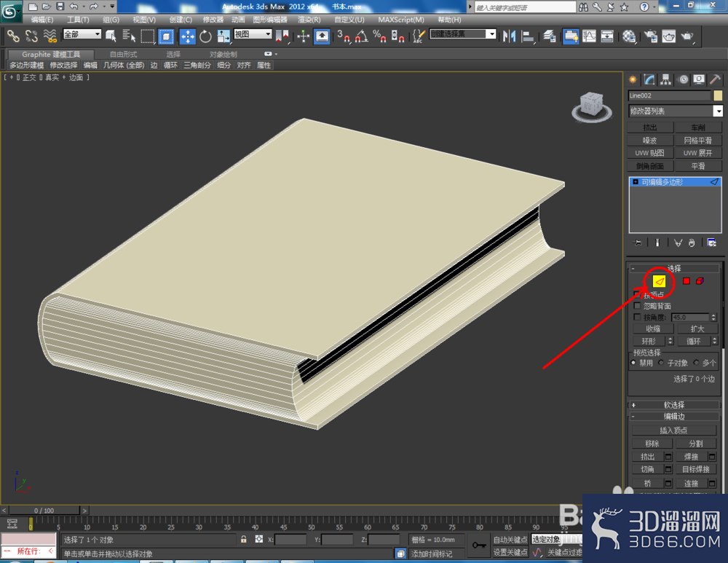Select the 禁用 preview radio button

coord(633,363)
